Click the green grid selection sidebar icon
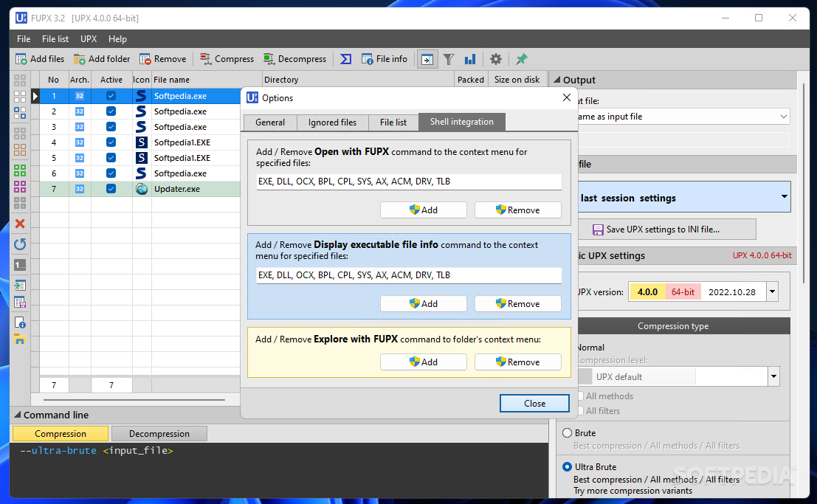 (20, 170)
